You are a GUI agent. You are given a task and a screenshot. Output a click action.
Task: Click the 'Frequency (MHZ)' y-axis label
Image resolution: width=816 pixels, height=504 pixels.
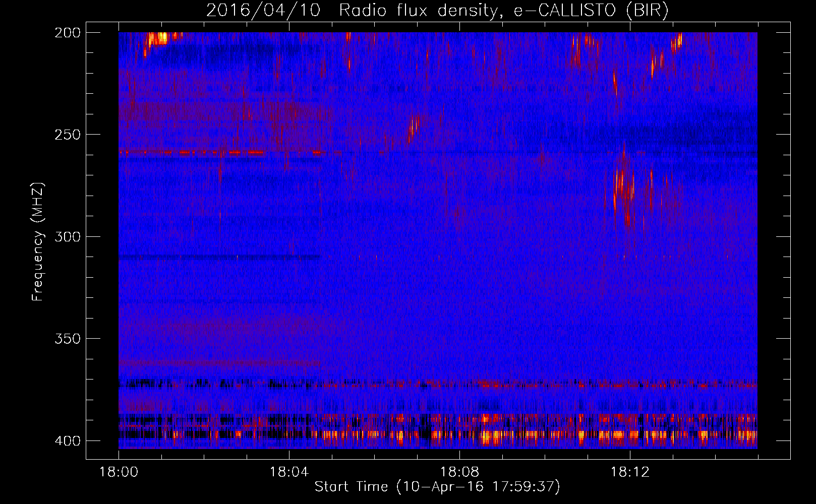(38, 241)
